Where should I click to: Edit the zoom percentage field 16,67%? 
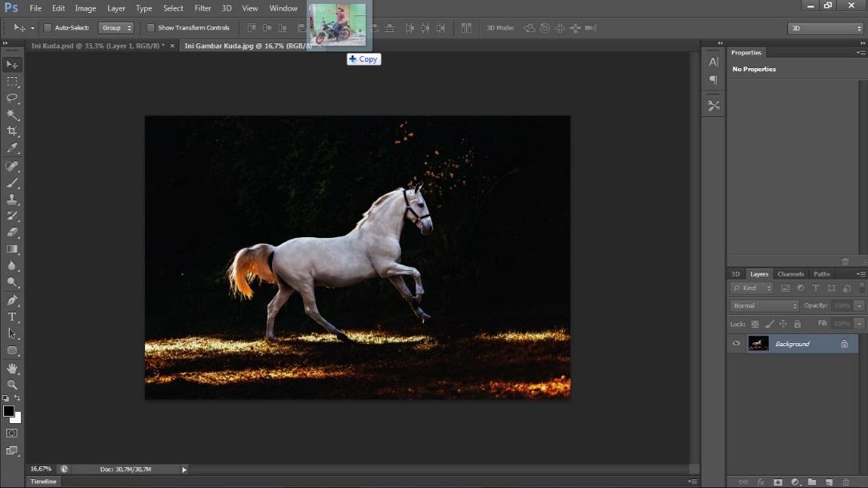click(x=41, y=469)
